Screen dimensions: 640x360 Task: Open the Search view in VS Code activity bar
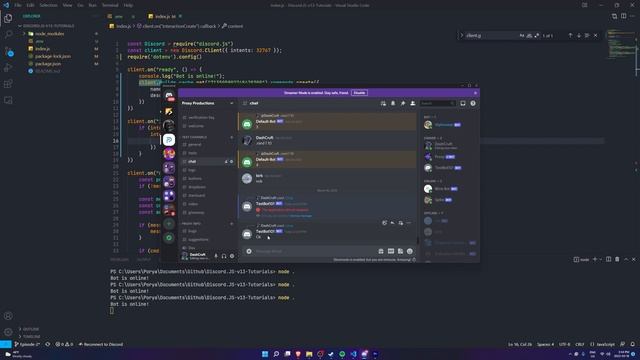(x=8, y=34)
